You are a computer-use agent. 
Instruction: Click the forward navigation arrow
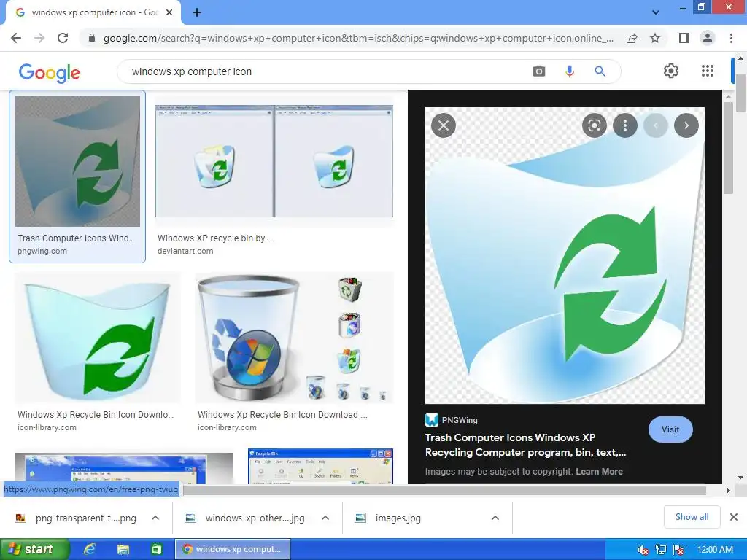tap(39, 38)
